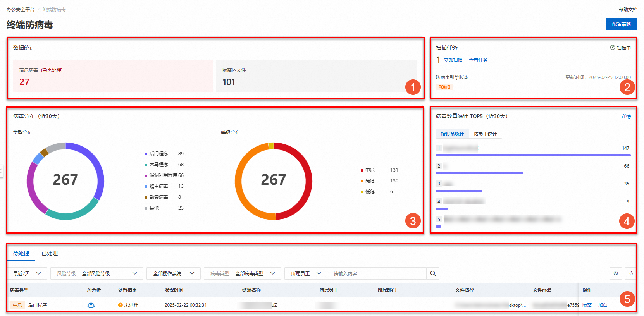The height and width of the screenshot is (316, 644).
Task: Click the refresh table icon
Action: (x=631, y=273)
